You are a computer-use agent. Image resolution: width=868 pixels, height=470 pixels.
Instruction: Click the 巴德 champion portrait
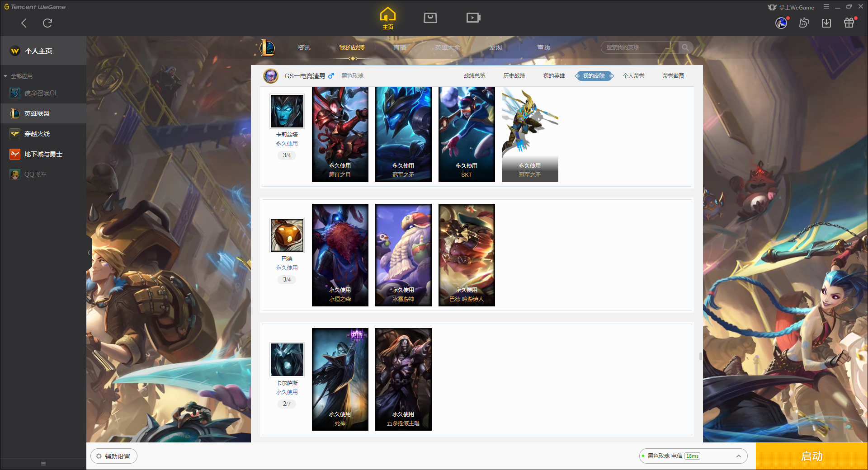coord(287,235)
